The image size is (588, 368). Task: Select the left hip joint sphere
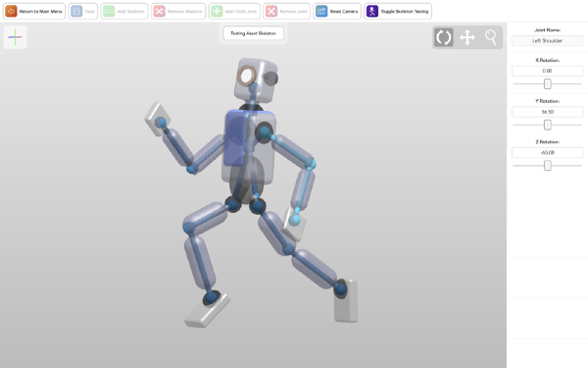(258, 206)
